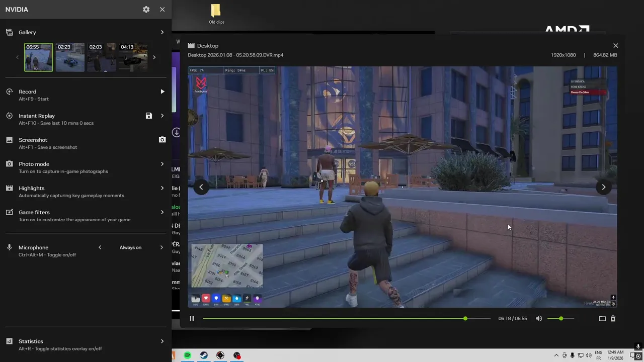Show next gallery thumbnails with right chevron
Image resolution: width=644 pixels, height=362 pixels.
154,57
